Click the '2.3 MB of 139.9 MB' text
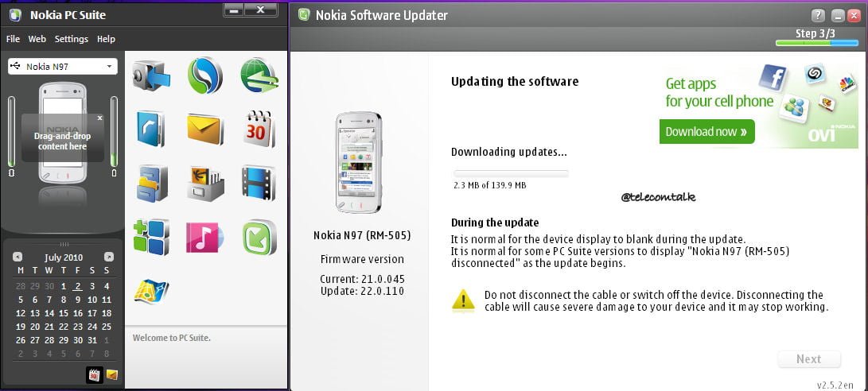 tap(490, 185)
